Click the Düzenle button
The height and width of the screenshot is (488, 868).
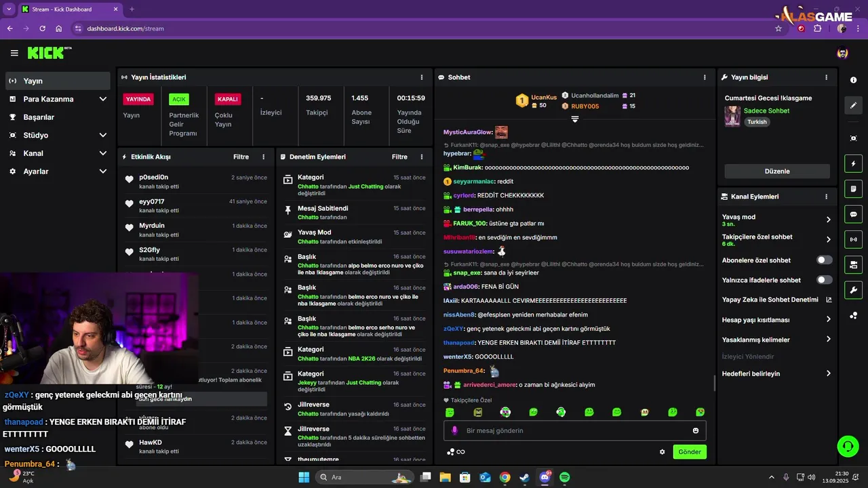point(777,171)
